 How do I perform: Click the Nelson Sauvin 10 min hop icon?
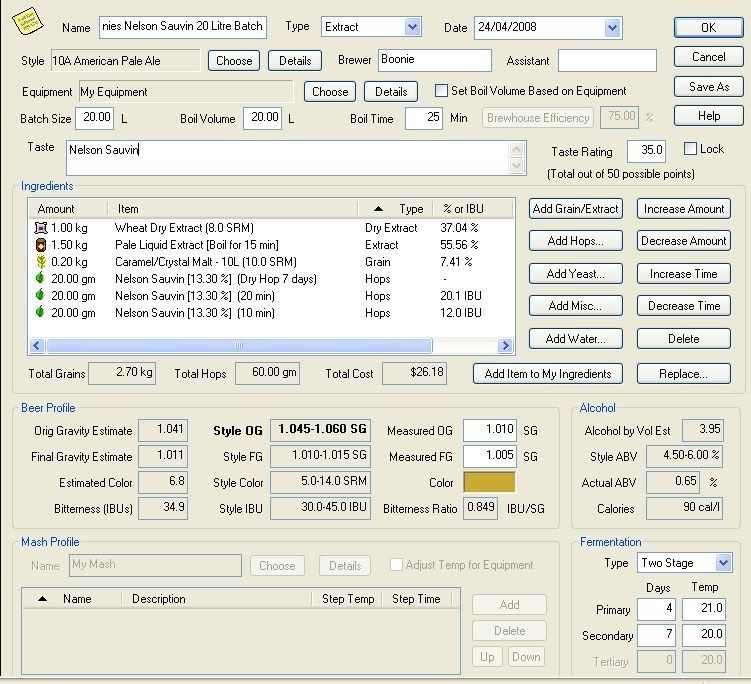[40, 312]
